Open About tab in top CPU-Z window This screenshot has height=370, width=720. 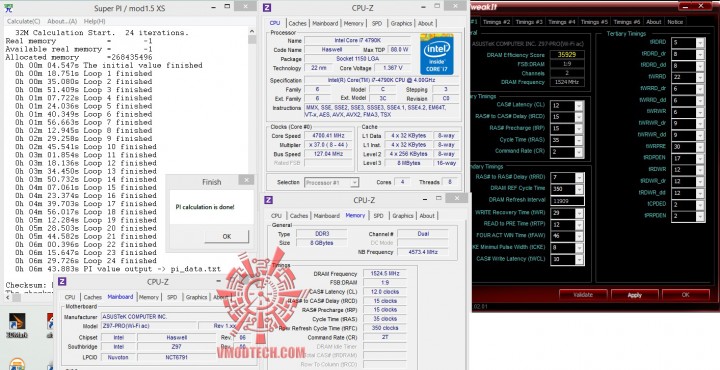426,23
